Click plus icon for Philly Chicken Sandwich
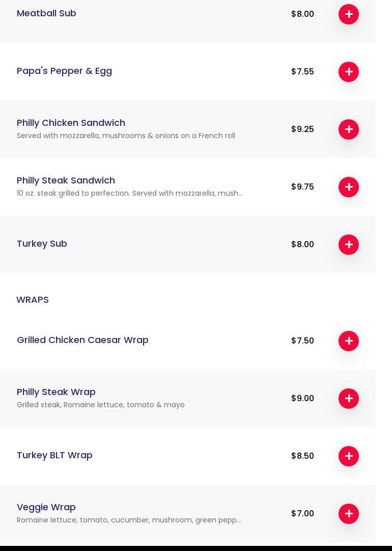Viewport: 392px width, 551px height. click(x=349, y=129)
